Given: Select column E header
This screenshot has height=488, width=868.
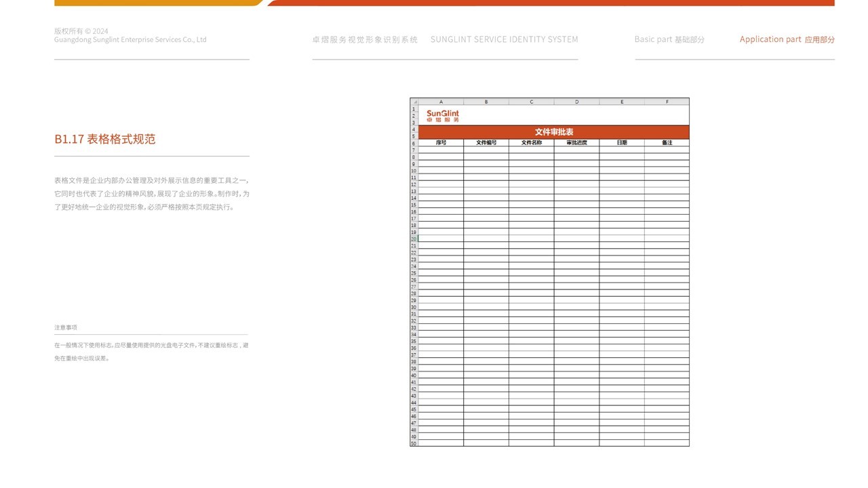Looking at the screenshot, I should pyautogui.click(x=622, y=102).
